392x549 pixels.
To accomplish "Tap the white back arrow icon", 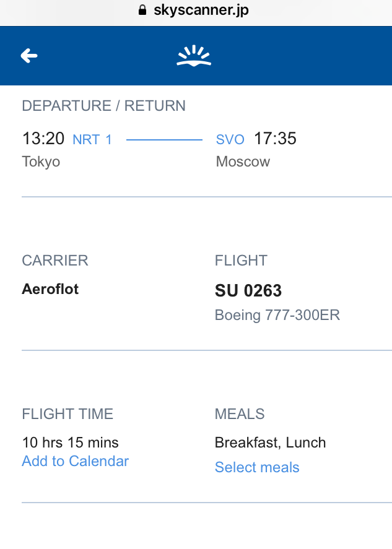I will tap(29, 56).
